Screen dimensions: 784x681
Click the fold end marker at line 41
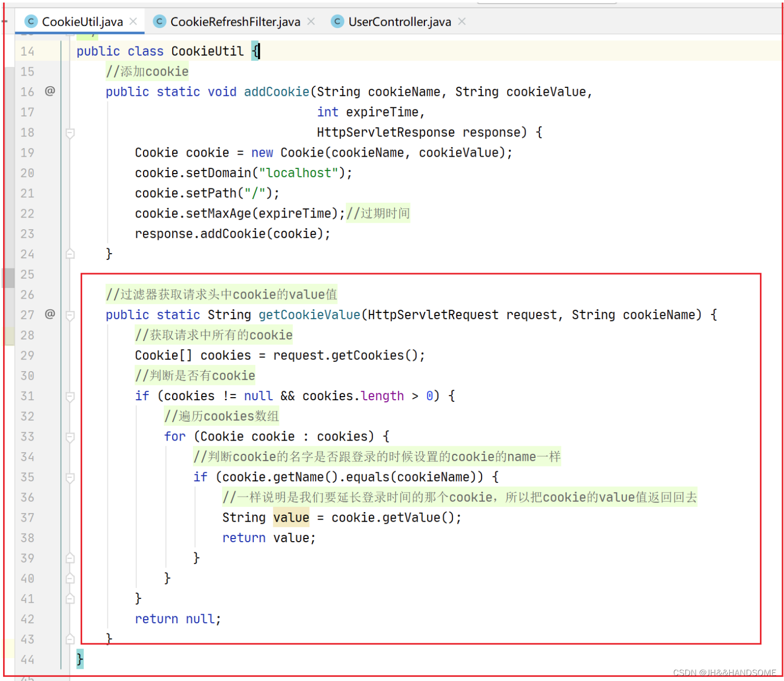(x=70, y=598)
